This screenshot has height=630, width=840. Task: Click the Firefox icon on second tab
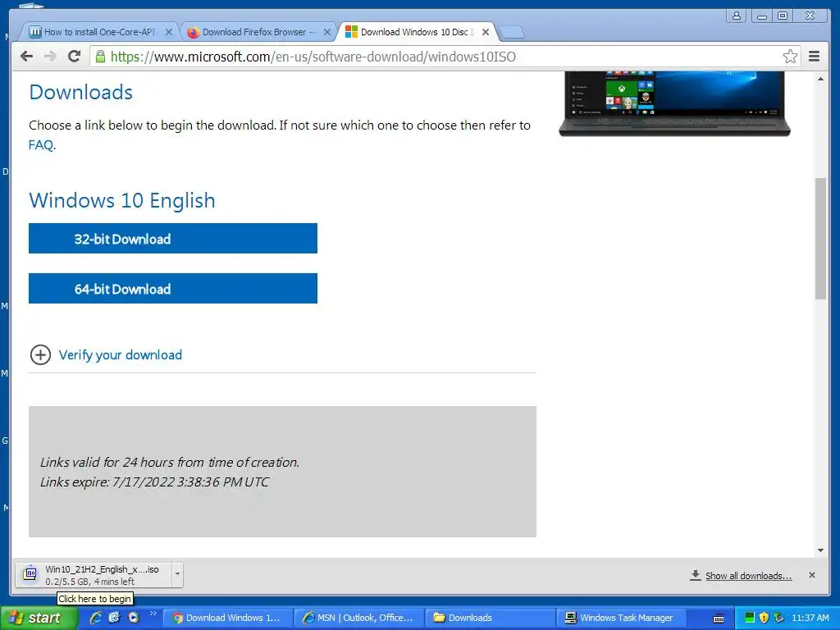pyautogui.click(x=193, y=32)
